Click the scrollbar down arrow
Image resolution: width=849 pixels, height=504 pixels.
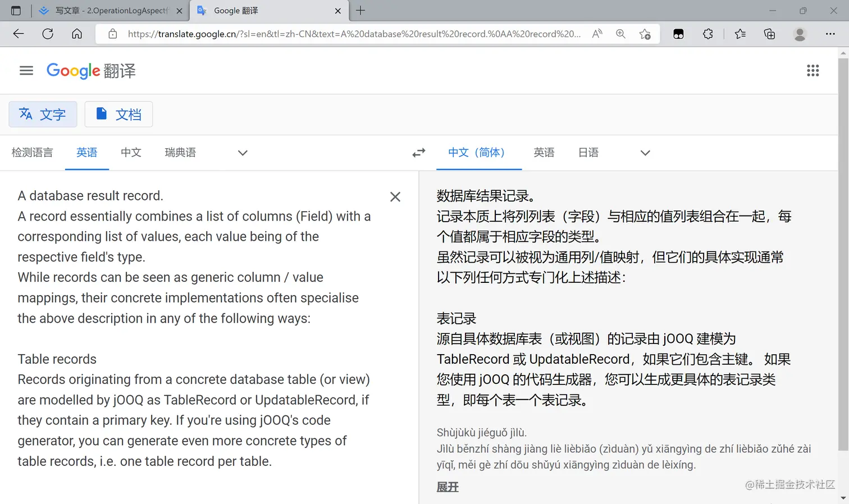(x=843, y=498)
